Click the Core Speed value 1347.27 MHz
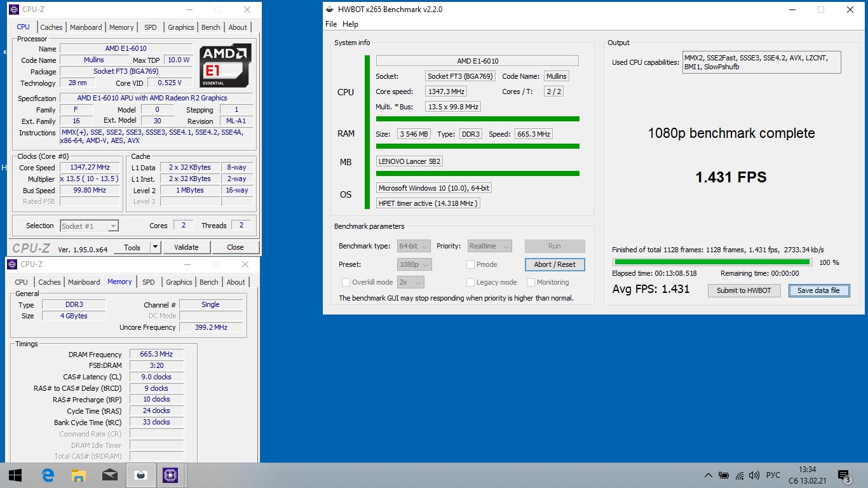The width and height of the screenshot is (868, 488). (90, 168)
